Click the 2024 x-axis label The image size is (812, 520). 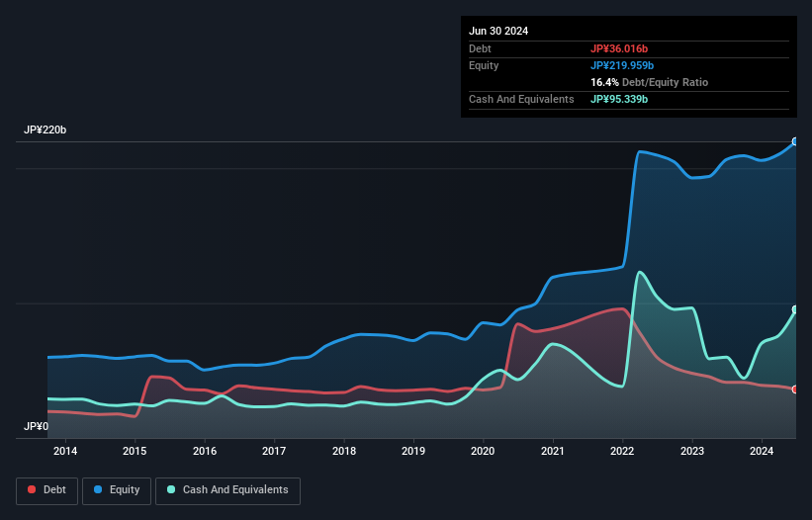click(x=762, y=451)
